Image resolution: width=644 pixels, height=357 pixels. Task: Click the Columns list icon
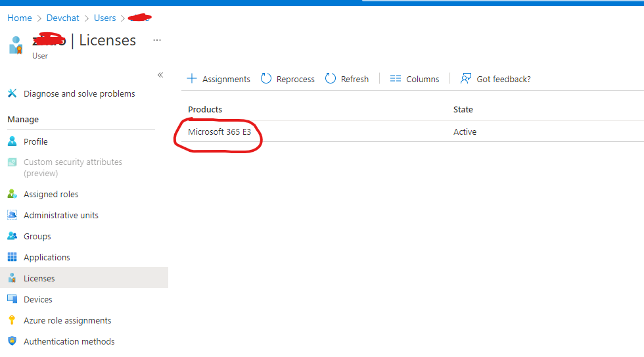pos(396,78)
